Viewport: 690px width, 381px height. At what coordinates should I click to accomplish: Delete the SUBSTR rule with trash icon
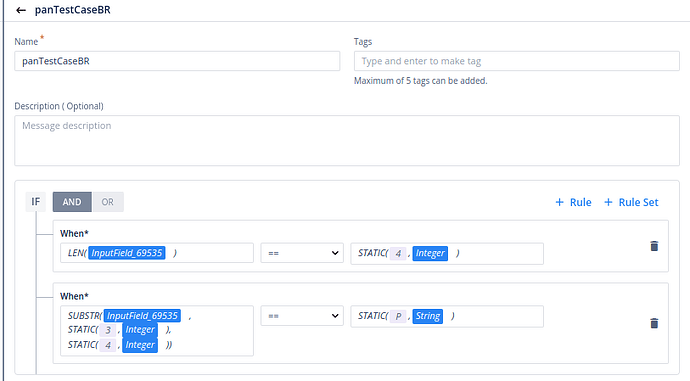654,323
